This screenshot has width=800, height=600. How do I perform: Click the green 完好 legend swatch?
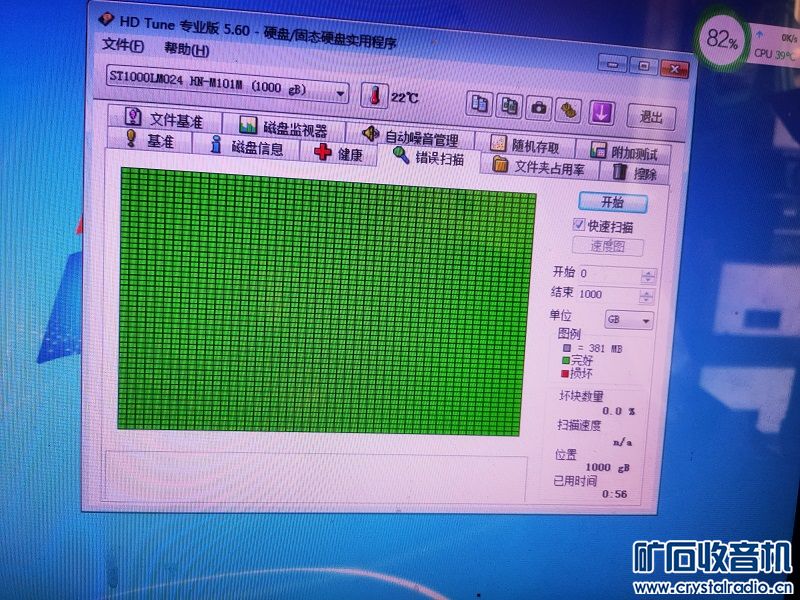coord(566,360)
